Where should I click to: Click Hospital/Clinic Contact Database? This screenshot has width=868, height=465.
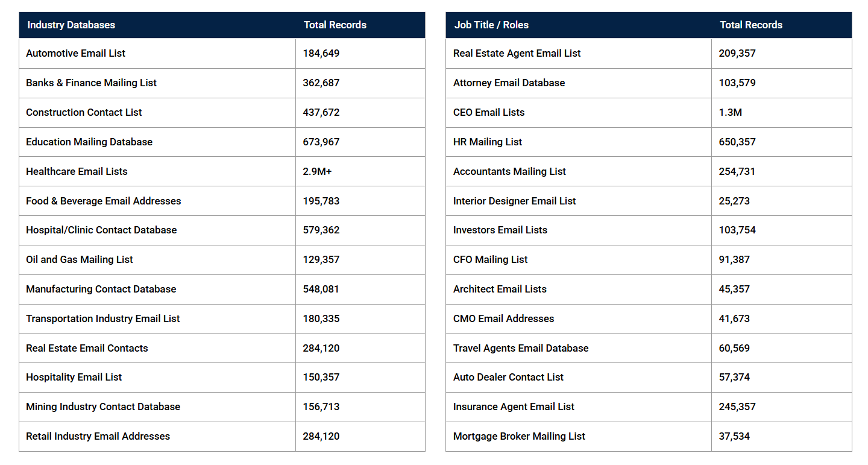coord(101,230)
